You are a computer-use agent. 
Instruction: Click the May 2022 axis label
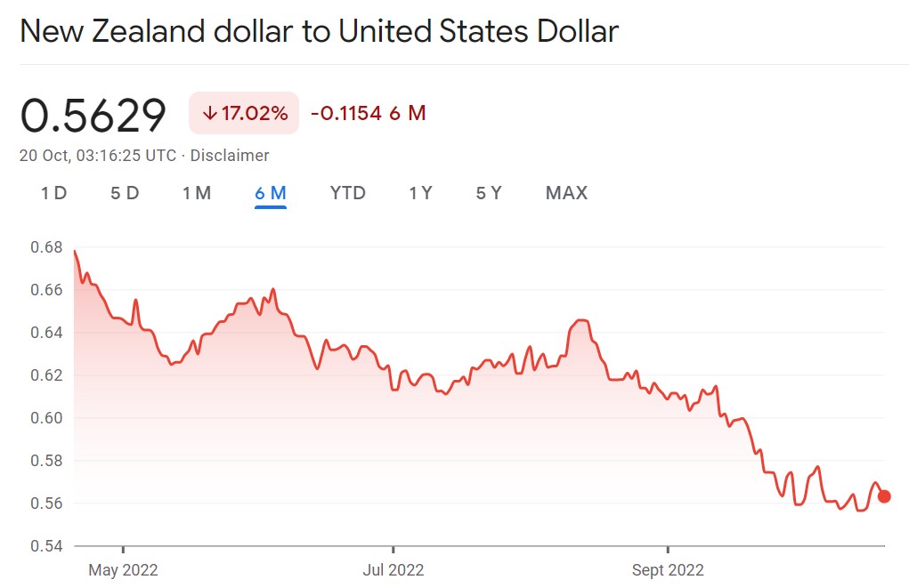pyautogui.click(x=123, y=569)
